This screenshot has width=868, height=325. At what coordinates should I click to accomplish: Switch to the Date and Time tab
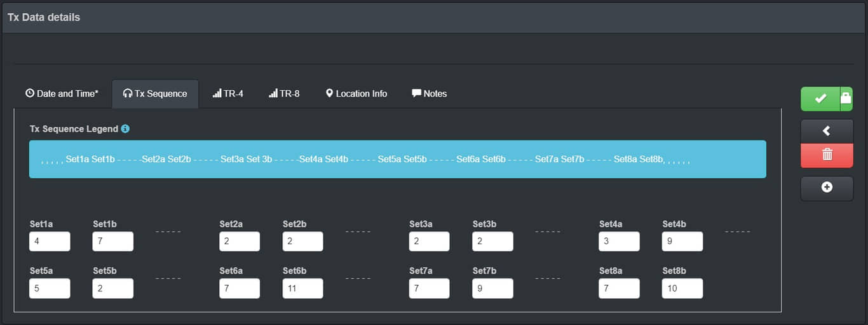pyautogui.click(x=62, y=93)
